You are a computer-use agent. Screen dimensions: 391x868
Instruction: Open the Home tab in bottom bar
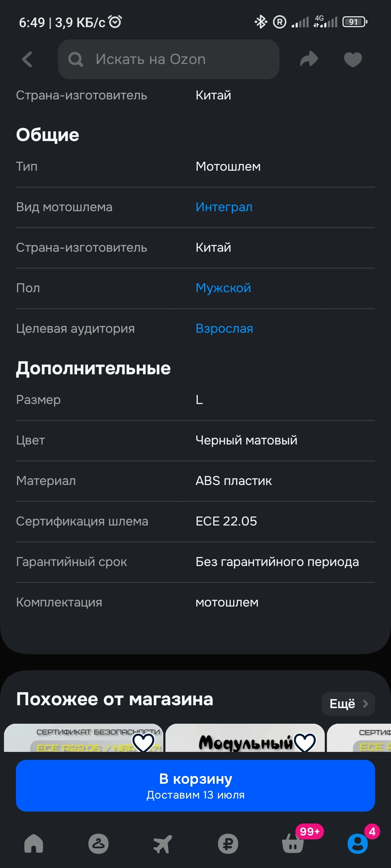point(34,843)
